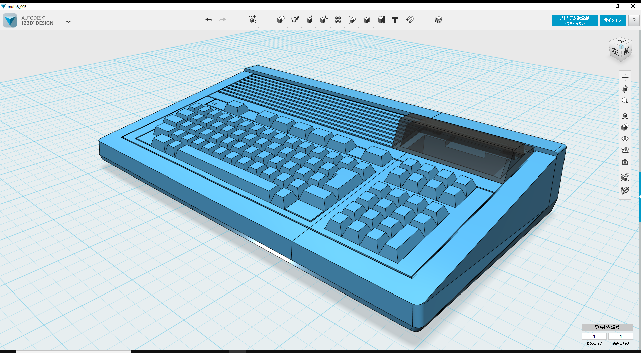Viewport: 644px width, 353px height.
Task: Select the Materials icon at toolbar right
Action: tap(438, 20)
